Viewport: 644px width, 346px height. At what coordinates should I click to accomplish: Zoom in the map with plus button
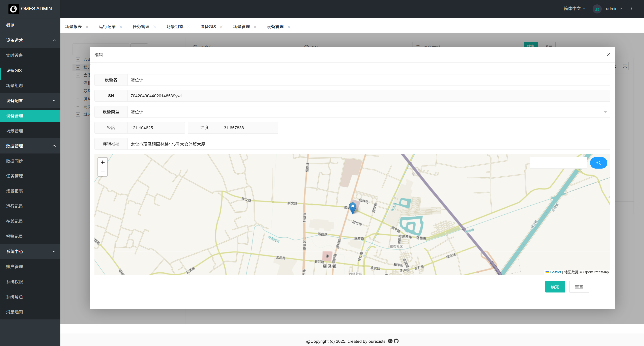click(x=103, y=162)
